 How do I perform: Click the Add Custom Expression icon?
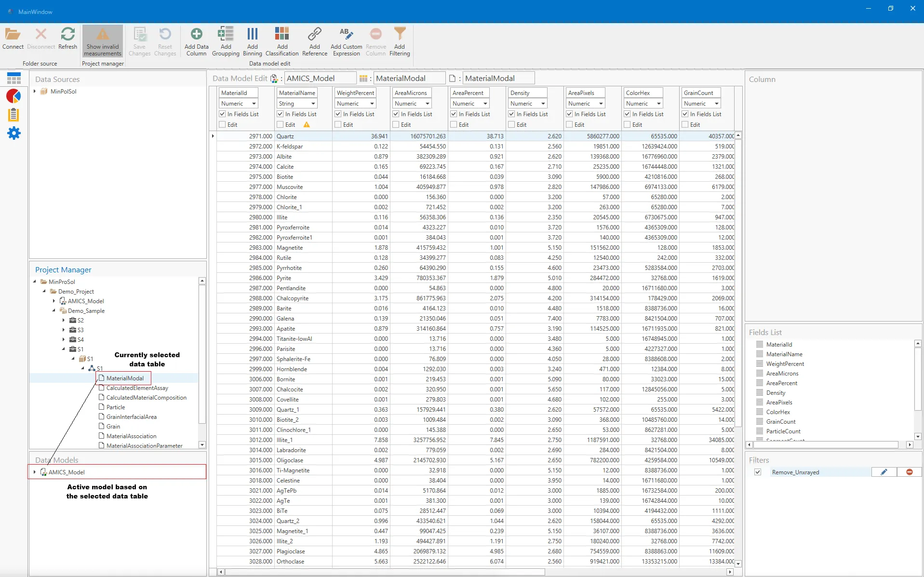pos(347,34)
